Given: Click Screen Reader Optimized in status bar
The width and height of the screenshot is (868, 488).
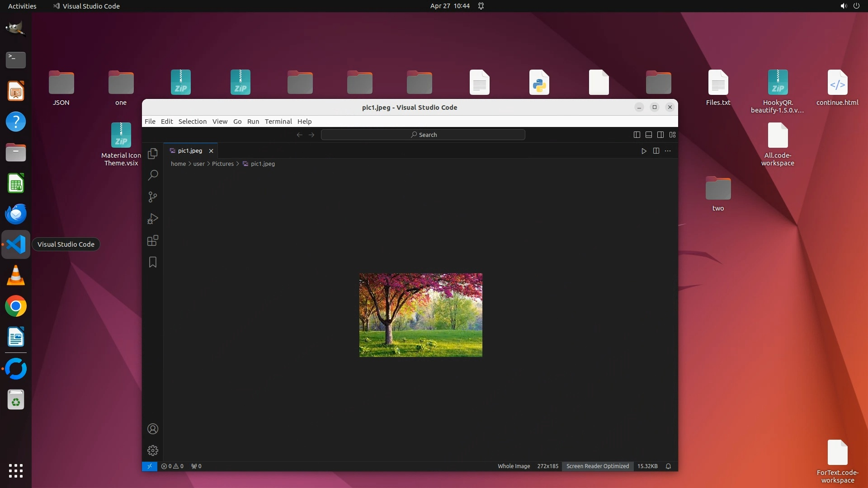Looking at the screenshot, I should [x=597, y=466].
